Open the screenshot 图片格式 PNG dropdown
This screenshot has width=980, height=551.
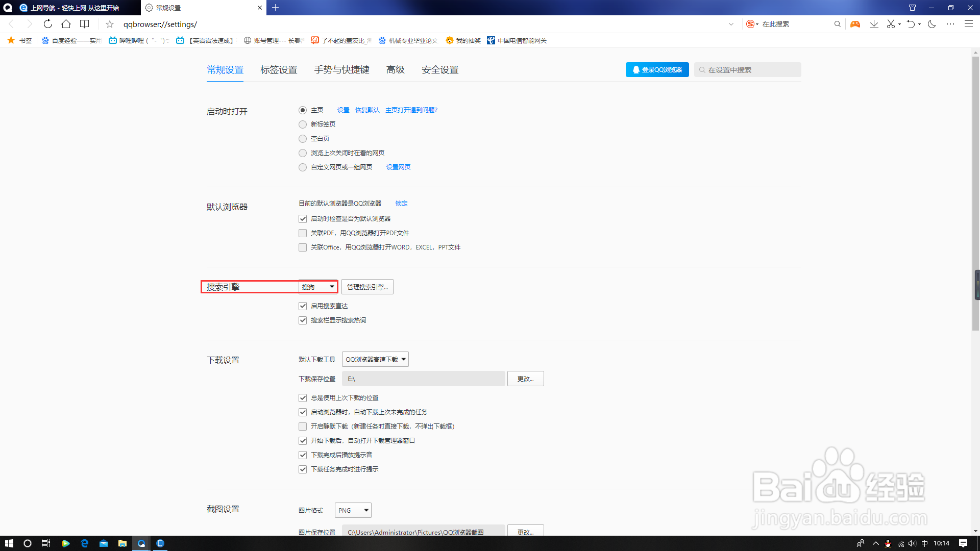point(353,510)
